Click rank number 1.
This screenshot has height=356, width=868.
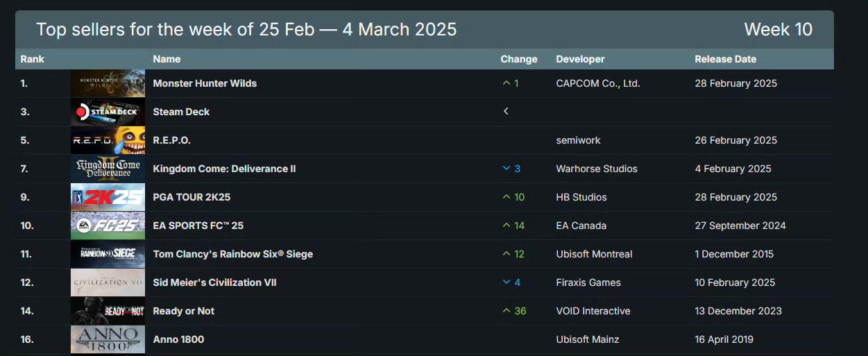click(x=24, y=83)
